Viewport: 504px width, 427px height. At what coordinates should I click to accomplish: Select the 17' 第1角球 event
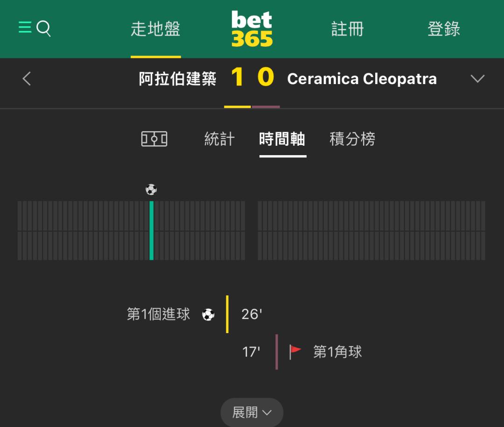pos(302,352)
